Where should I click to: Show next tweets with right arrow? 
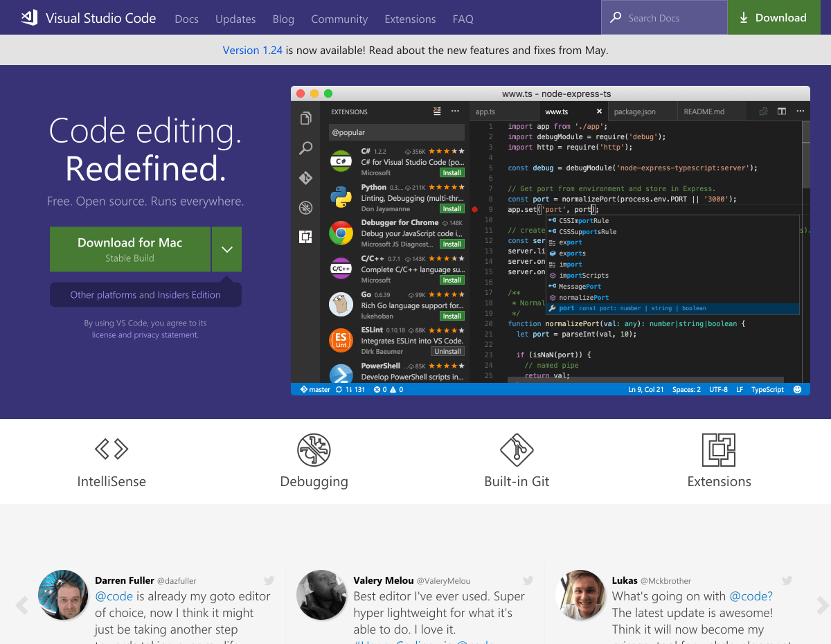[x=823, y=606]
